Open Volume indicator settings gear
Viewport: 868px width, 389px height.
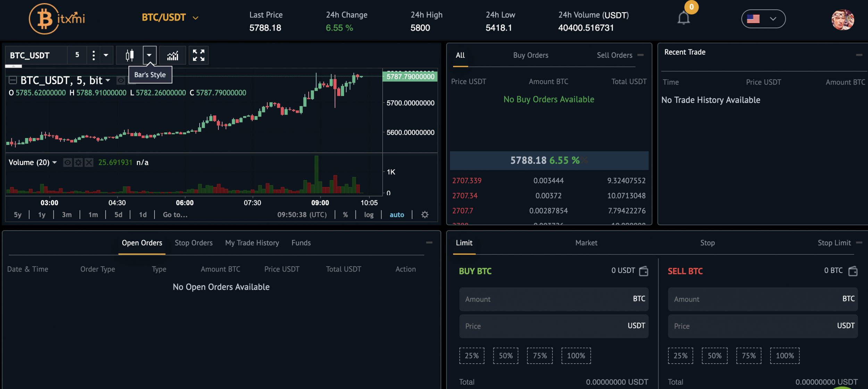[x=78, y=162]
